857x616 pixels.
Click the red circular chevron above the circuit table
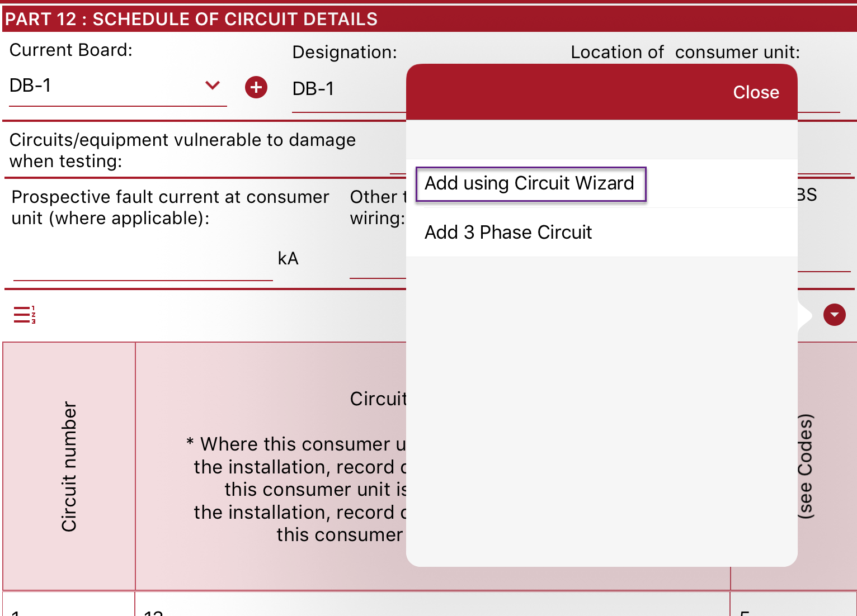[834, 315]
